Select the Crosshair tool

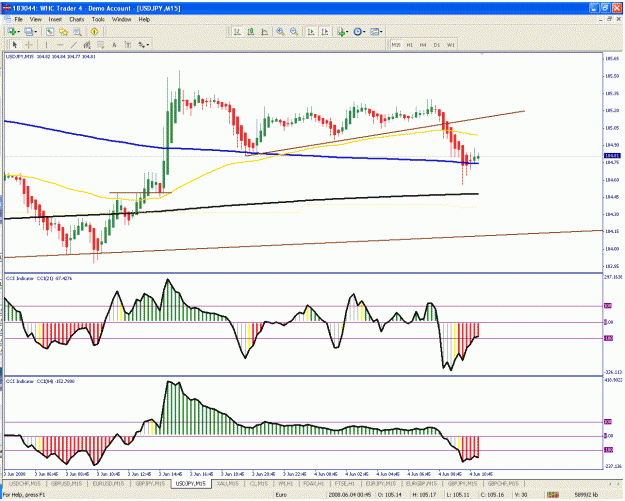[x=29, y=45]
